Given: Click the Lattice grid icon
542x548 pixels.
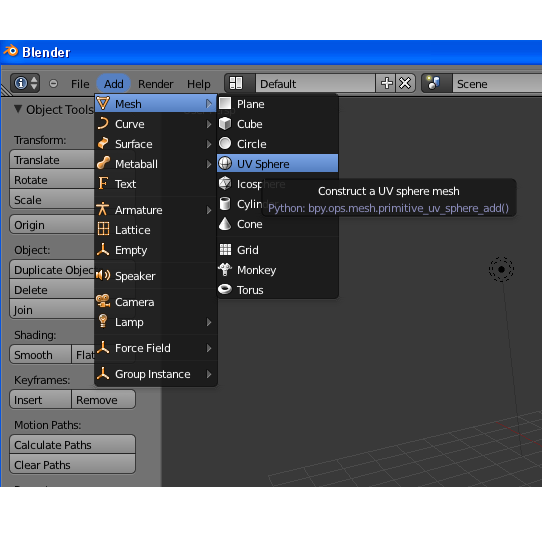Looking at the screenshot, I should (103, 229).
